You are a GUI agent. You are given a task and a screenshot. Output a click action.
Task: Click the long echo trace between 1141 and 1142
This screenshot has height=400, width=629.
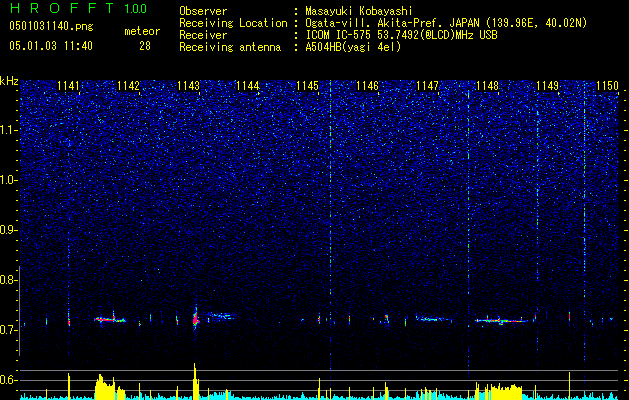(110, 319)
